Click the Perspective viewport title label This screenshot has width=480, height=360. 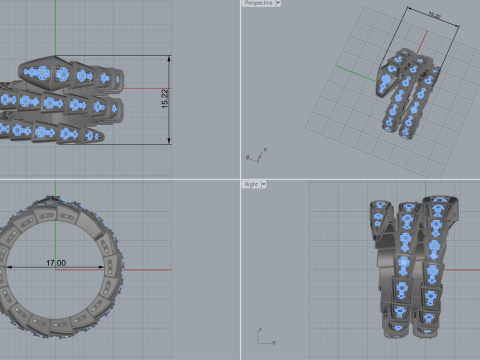(258, 3)
